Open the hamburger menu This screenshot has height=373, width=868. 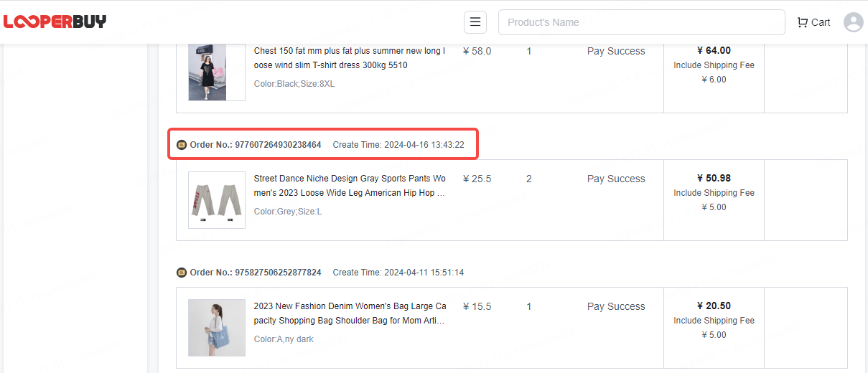pos(475,22)
